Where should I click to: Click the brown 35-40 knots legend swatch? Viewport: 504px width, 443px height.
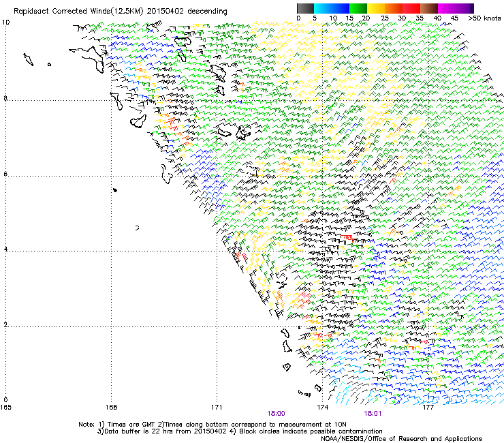(x=429, y=8)
